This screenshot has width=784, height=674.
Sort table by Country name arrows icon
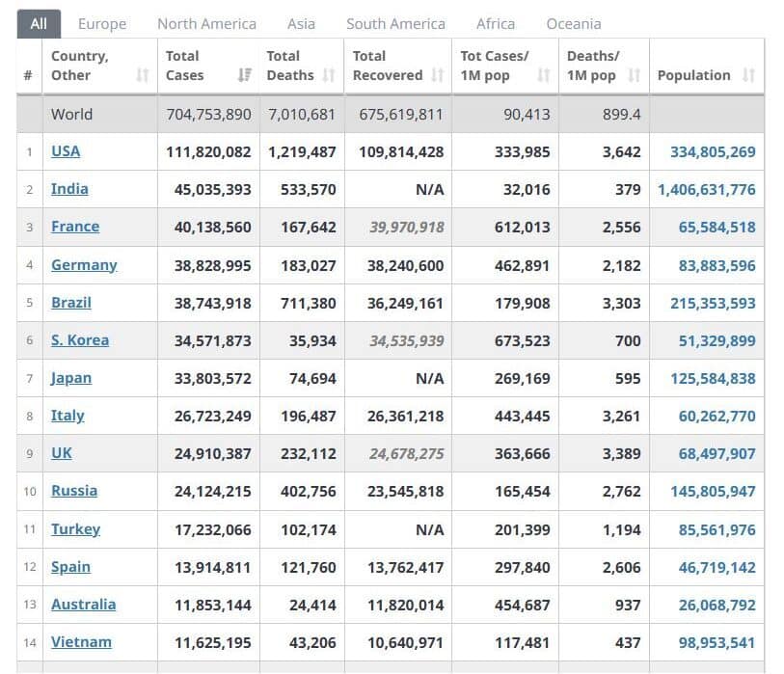tap(142, 75)
